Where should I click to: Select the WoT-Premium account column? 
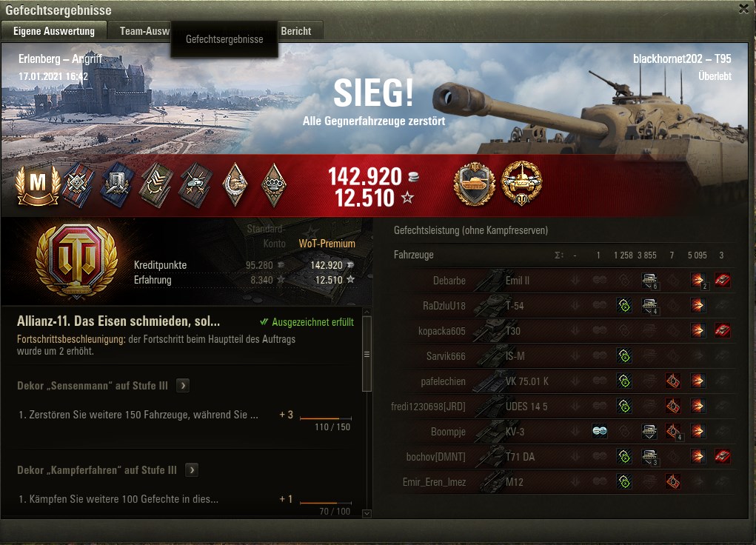[x=327, y=244]
